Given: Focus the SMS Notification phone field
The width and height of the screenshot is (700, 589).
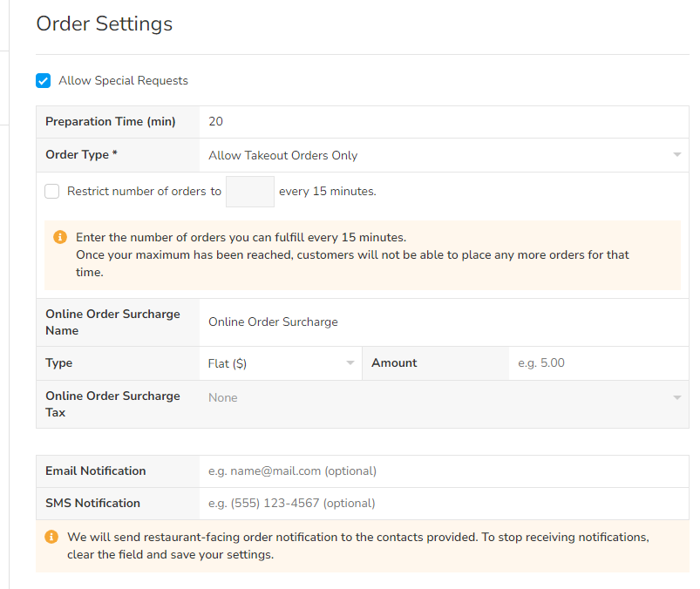Looking at the screenshot, I should tap(444, 504).
